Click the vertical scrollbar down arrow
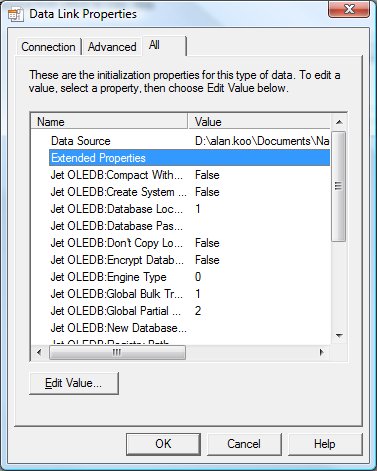Image resolution: width=377 pixels, height=471 pixels. tap(339, 336)
